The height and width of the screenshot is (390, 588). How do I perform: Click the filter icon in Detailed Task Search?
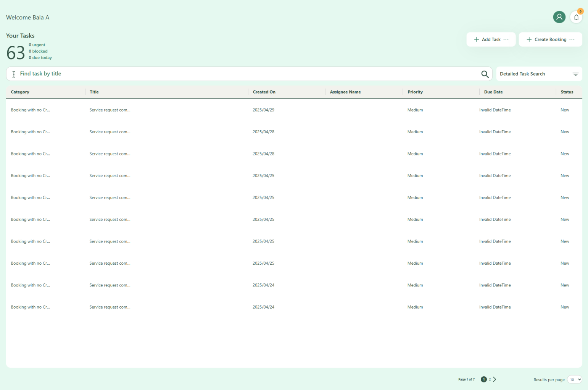575,74
